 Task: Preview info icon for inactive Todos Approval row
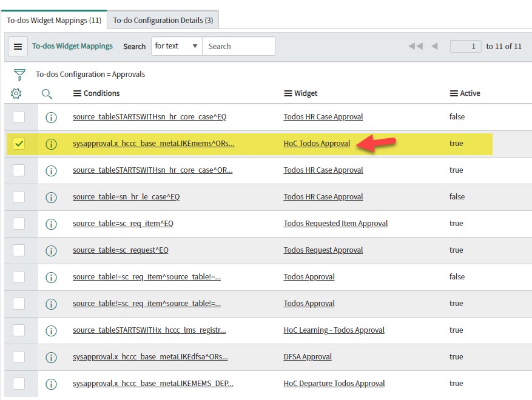51,278
